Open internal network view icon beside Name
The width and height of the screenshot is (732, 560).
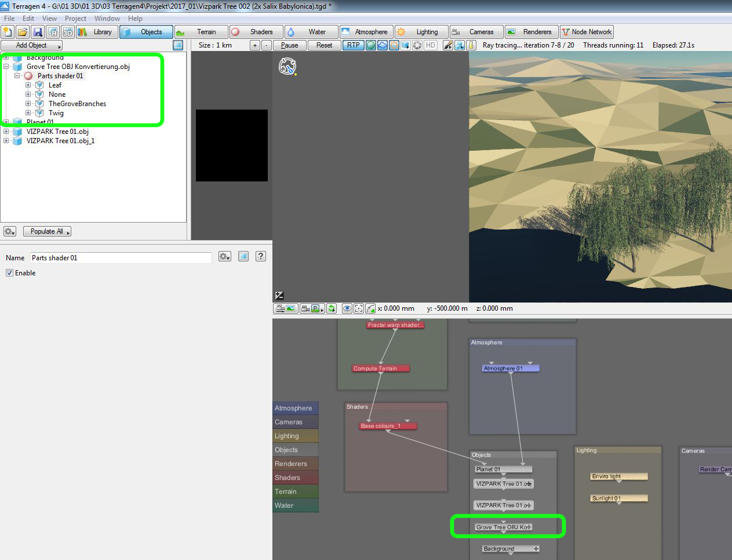pos(243,256)
